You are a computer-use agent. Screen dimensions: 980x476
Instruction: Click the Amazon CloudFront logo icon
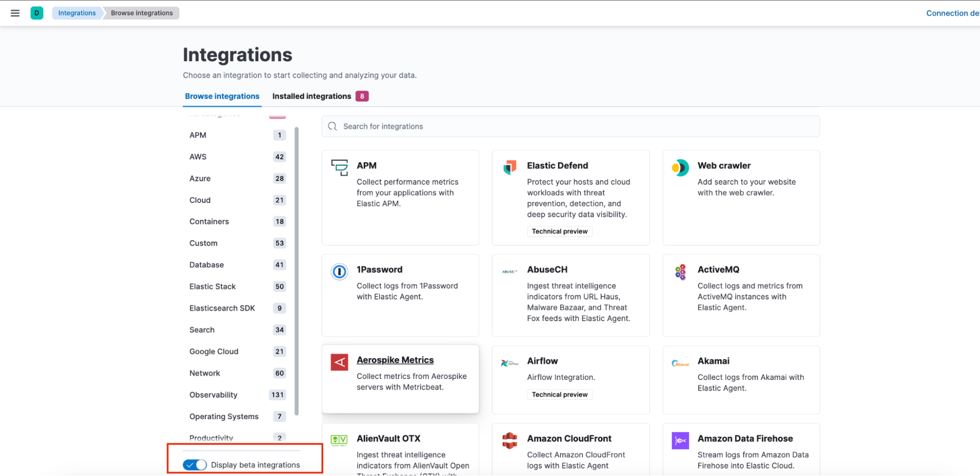(x=510, y=440)
